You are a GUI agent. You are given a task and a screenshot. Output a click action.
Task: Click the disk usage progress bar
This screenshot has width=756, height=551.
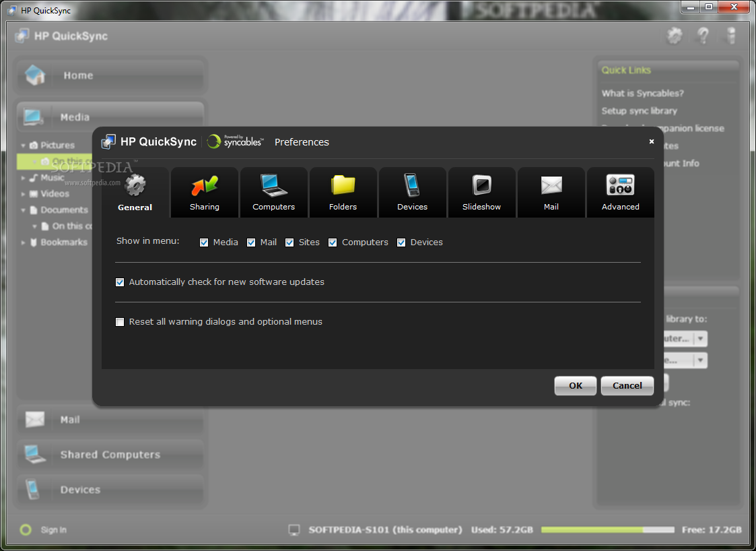point(607,529)
